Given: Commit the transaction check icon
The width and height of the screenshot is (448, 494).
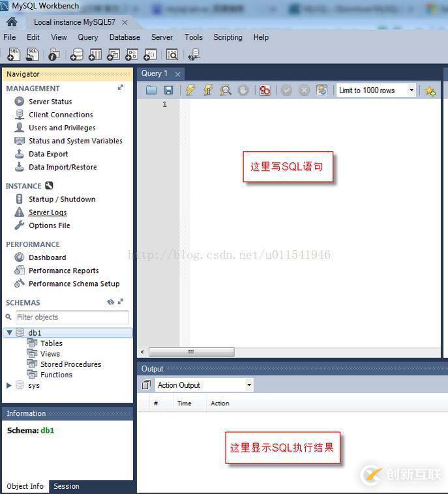Looking at the screenshot, I should [x=286, y=91].
